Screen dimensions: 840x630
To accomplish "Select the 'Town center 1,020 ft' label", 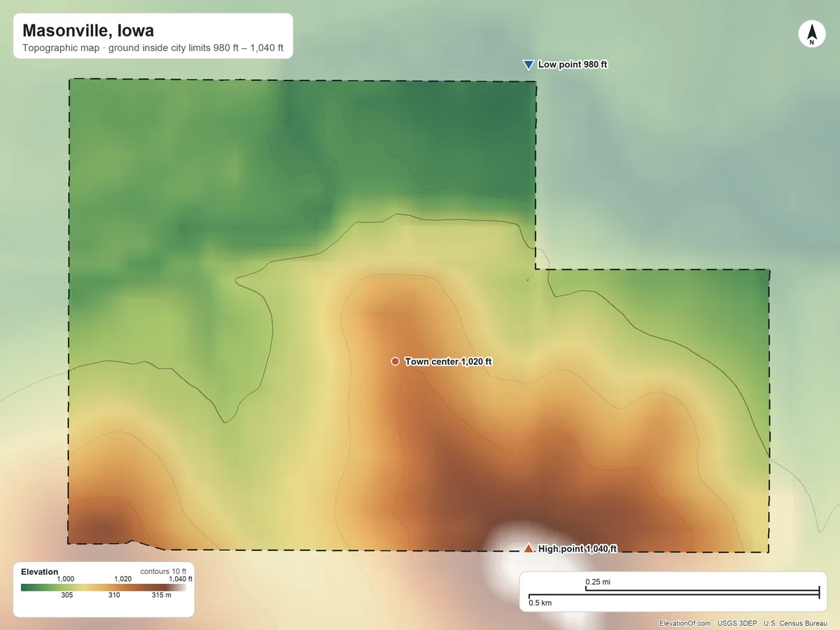I will pos(448,361).
